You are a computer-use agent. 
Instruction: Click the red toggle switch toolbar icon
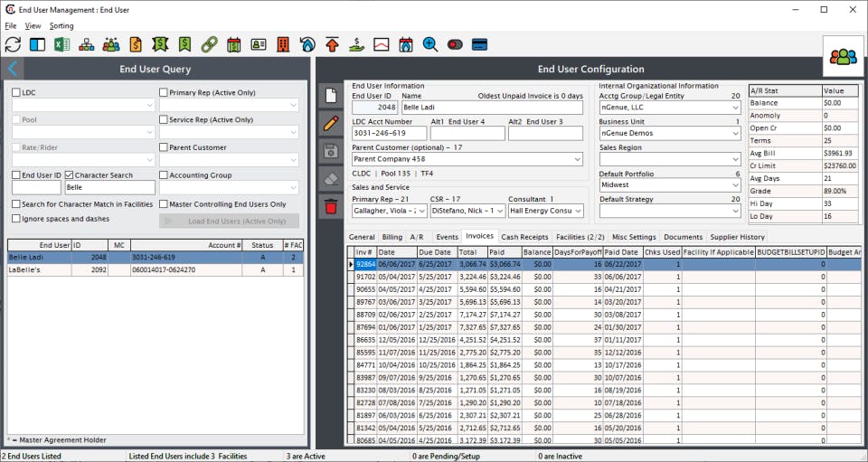[455, 44]
